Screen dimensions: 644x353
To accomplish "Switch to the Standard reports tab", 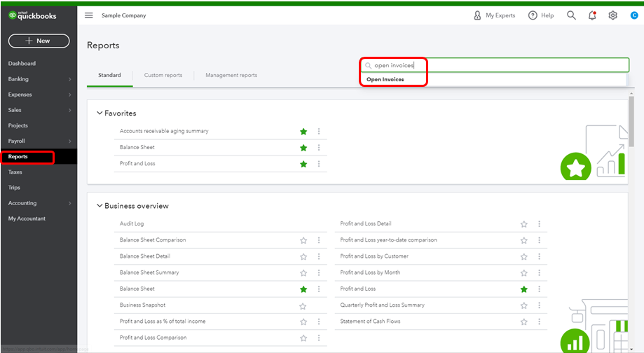I will click(x=109, y=75).
